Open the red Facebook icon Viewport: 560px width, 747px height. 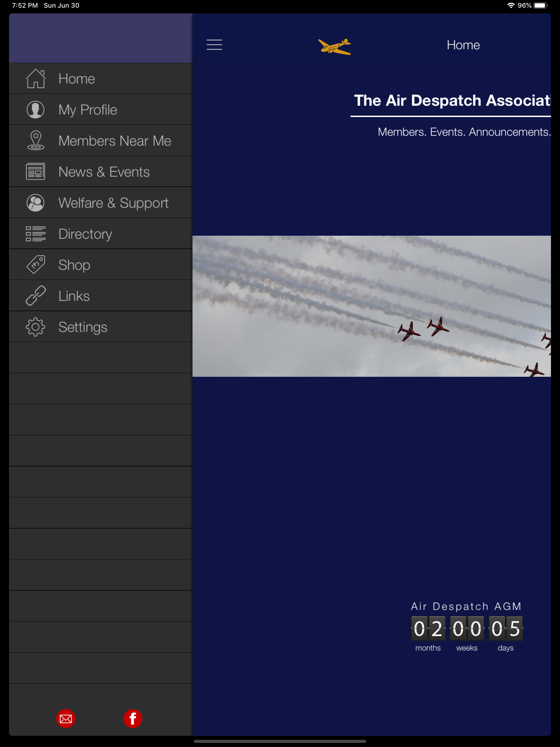[133, 718]
